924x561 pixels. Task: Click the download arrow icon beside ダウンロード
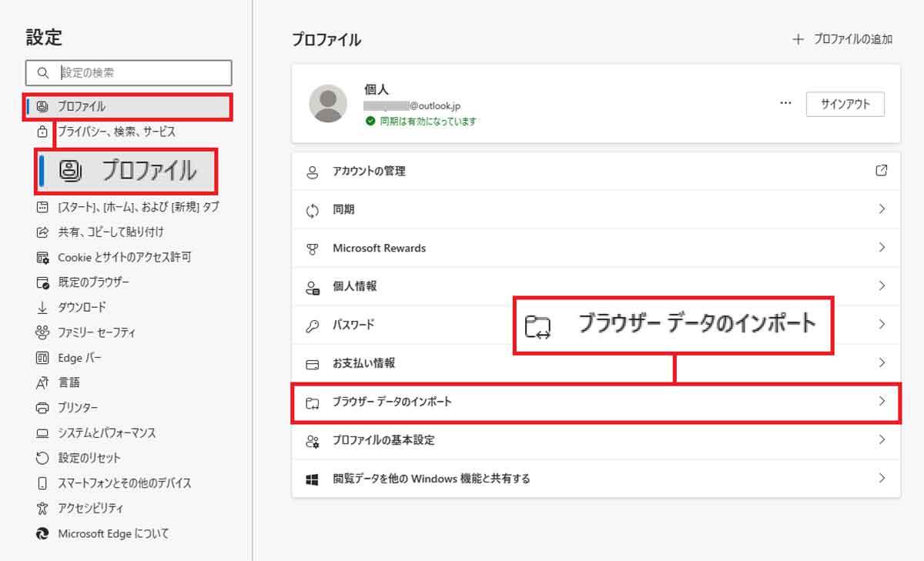(42, 308)
